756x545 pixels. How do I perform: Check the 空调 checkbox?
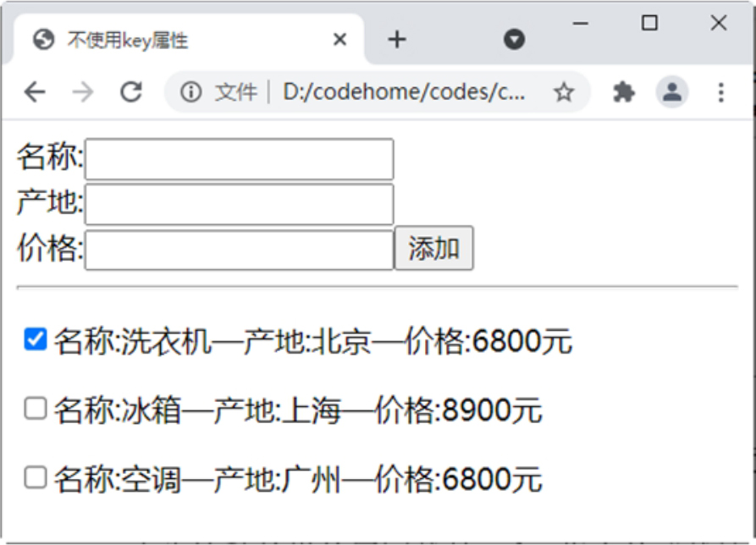point(36,477)
